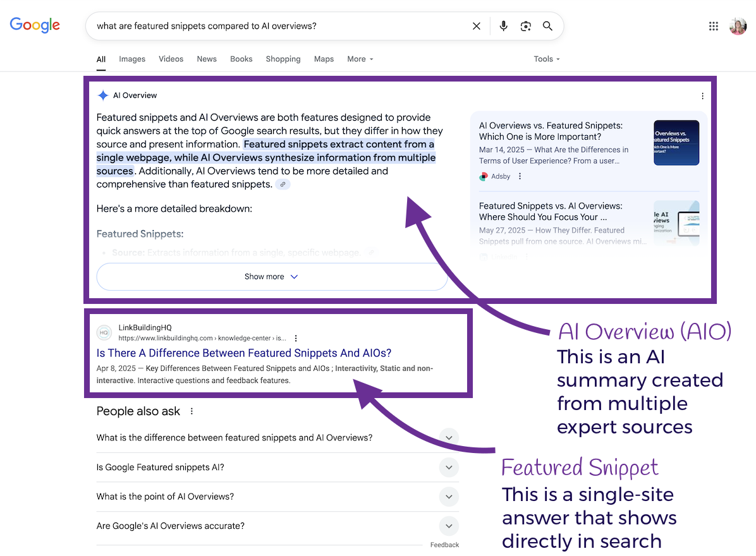
Task: Click the Adsby favicon
Action: point(483,176)
